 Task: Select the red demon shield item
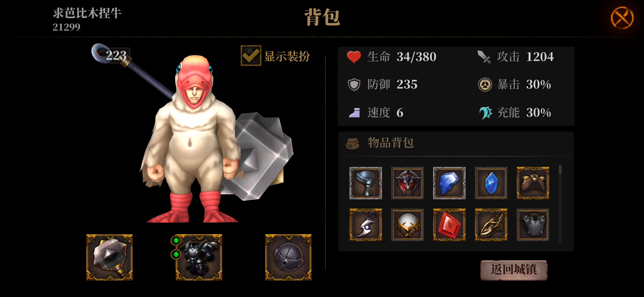[x=407, y=183]
